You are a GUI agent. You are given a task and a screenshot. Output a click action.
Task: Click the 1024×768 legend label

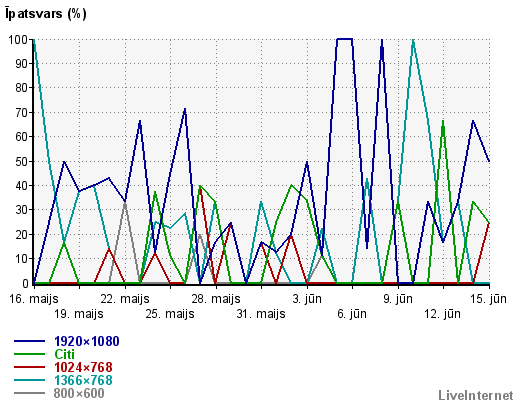[x=83, y=367]
